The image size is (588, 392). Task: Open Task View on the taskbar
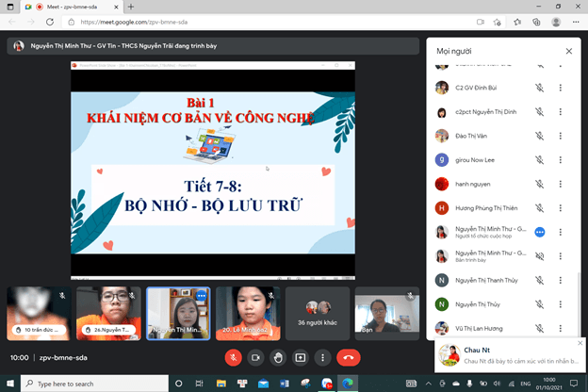tap(199, 384)
